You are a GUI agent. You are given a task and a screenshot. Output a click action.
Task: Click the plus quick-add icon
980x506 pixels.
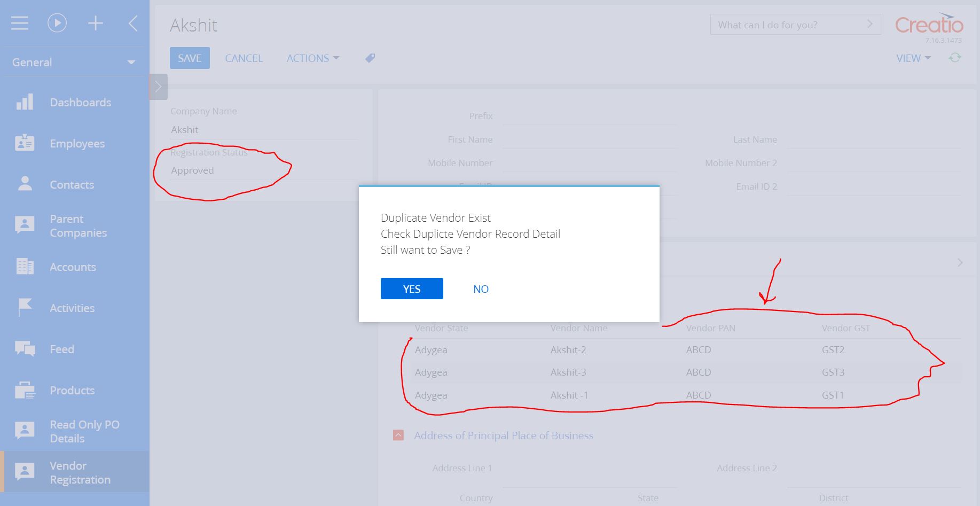tap(96, 23)
